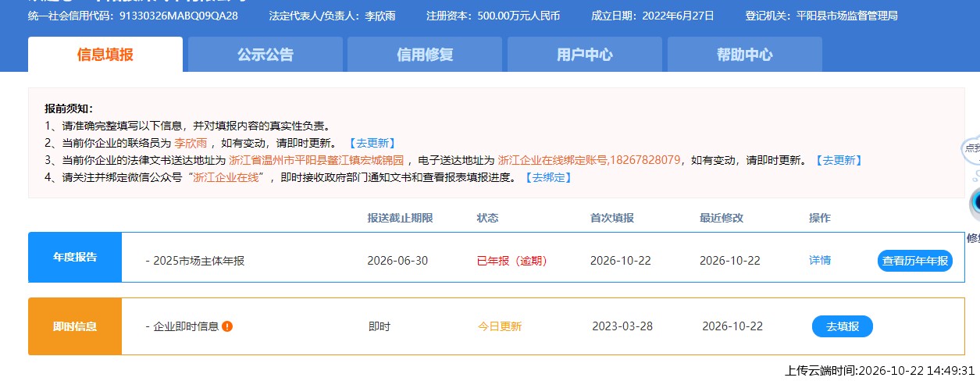This screenshot has width=980, height=381.
Task: Open the 帮助中心 tab
Action: point(745,55)
